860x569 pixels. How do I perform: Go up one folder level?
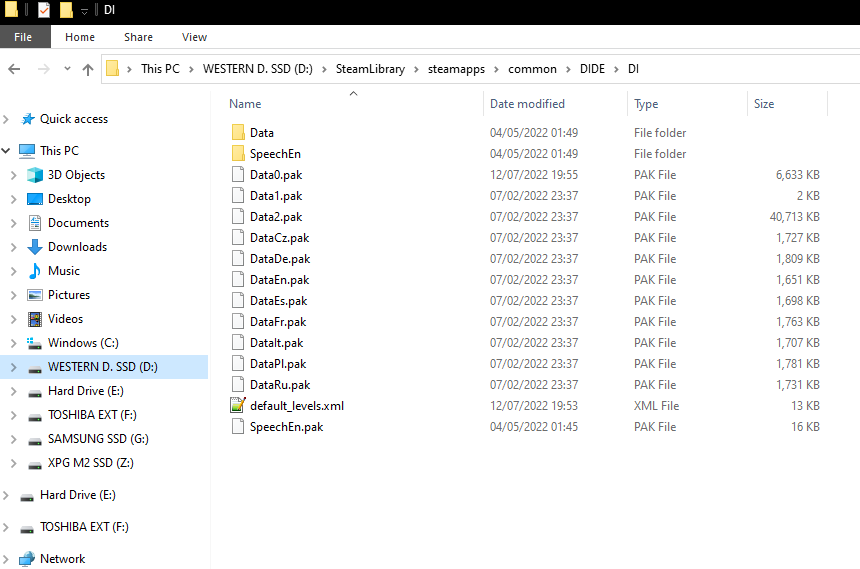(88, 69)
